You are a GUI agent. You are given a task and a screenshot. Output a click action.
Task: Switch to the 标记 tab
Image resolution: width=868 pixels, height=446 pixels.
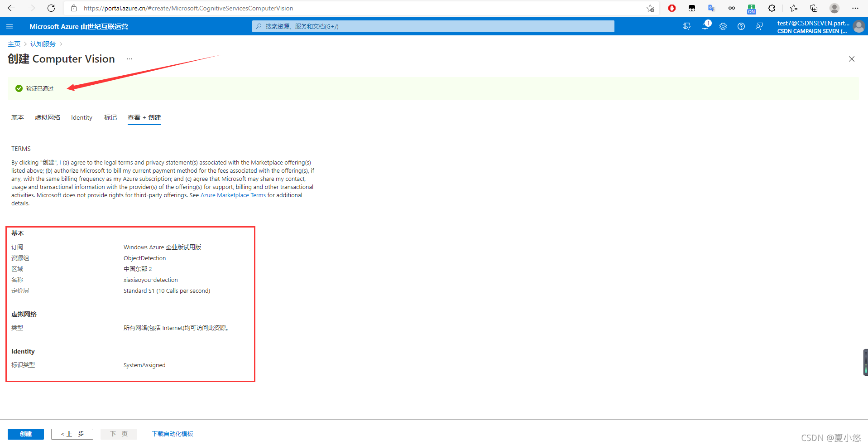(x=110, y=117)
